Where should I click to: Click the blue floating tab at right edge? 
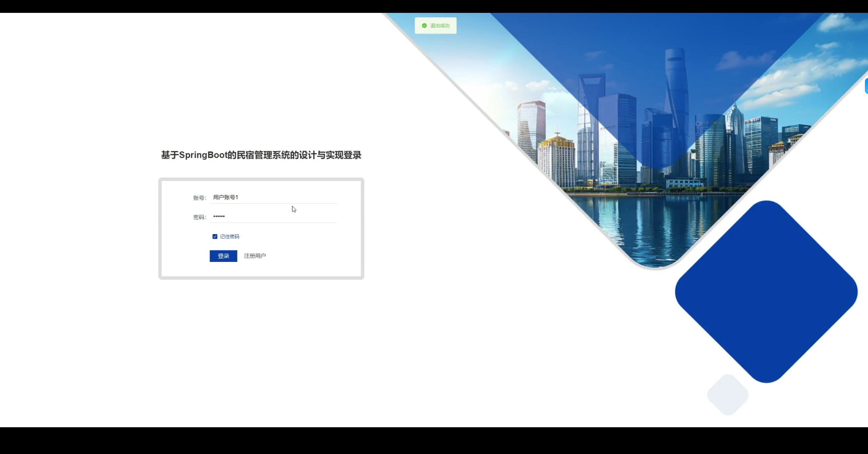[866, 86]
